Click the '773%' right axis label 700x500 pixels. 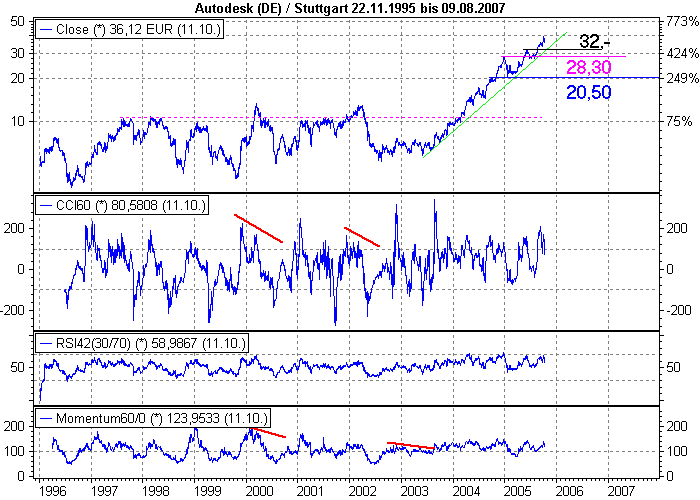click(x=682, y=21)
